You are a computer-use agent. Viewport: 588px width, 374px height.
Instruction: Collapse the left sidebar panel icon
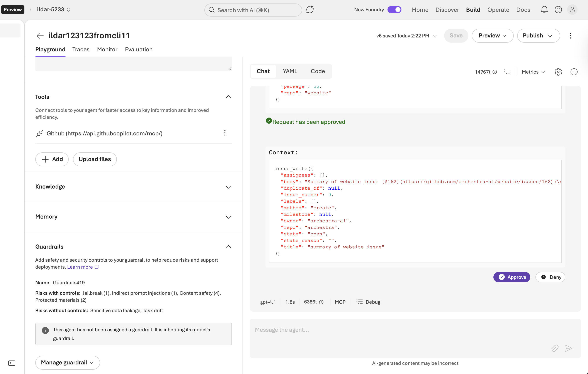[x=12, y=363]
